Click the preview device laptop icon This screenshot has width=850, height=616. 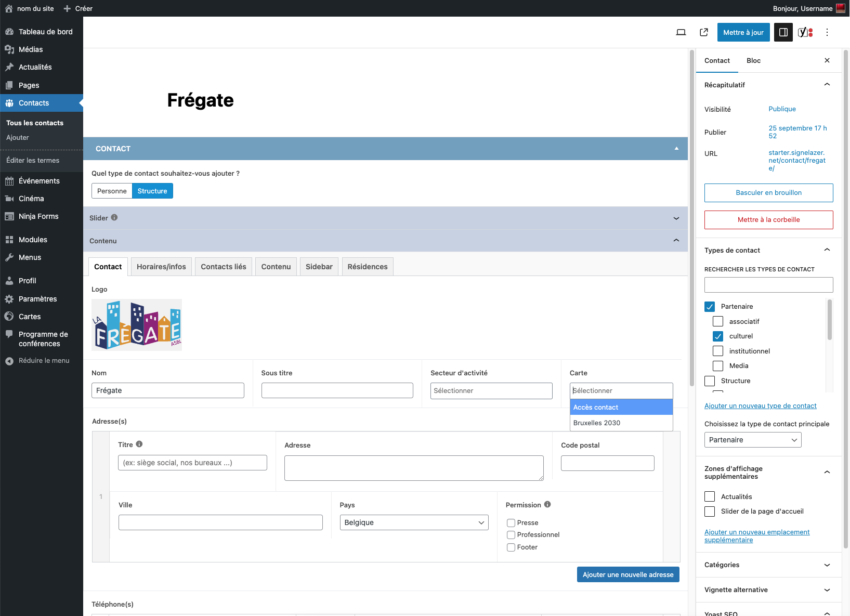[681, 32]
